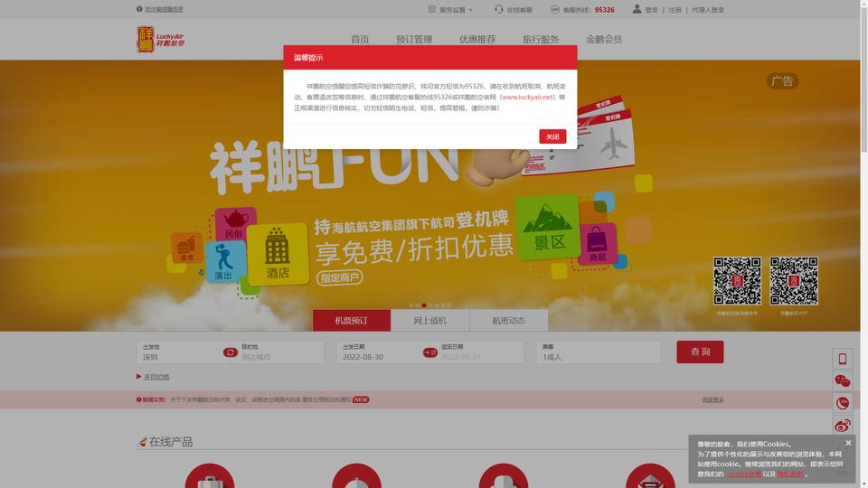Click the 商超 shopping bag tile
868x488 pixels.
point(598,244)
